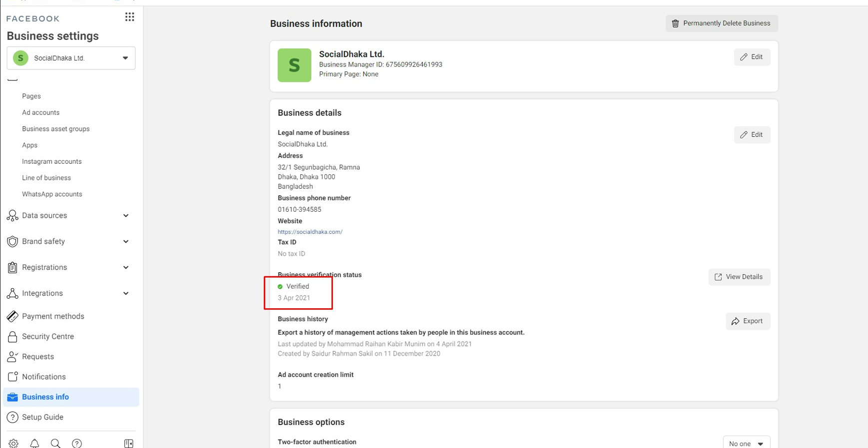Open the help question mark icon

point(77,443)
